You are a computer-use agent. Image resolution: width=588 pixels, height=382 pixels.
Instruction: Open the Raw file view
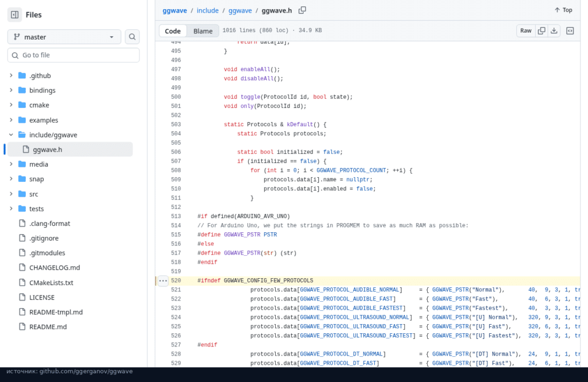pos(526,31)
